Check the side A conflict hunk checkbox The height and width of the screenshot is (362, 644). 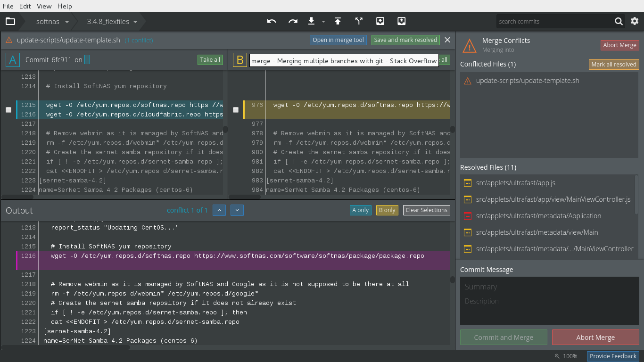click(x=8, y=110)
